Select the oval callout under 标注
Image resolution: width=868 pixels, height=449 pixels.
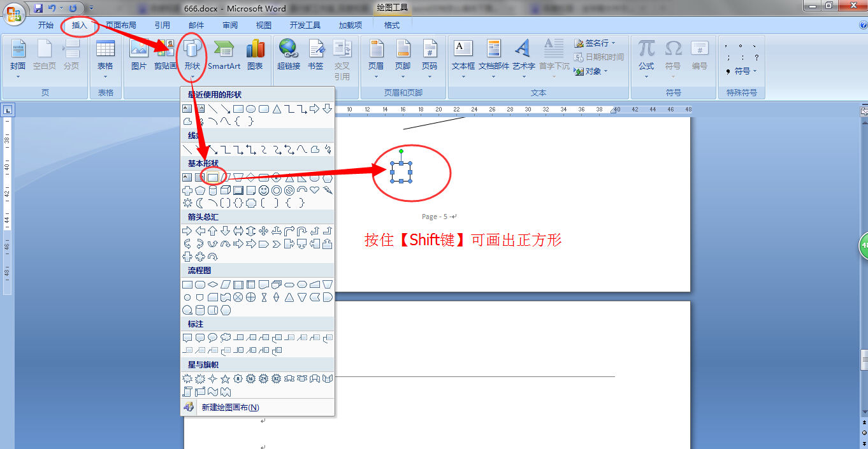213,338
